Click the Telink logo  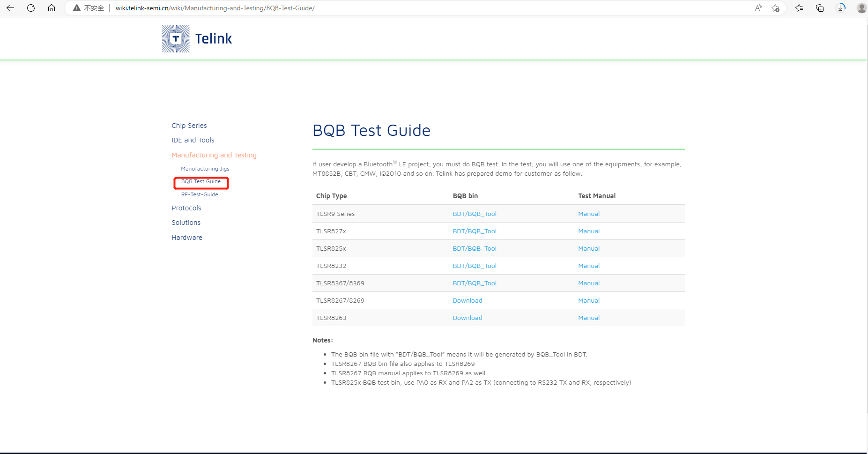click(196, 38)
